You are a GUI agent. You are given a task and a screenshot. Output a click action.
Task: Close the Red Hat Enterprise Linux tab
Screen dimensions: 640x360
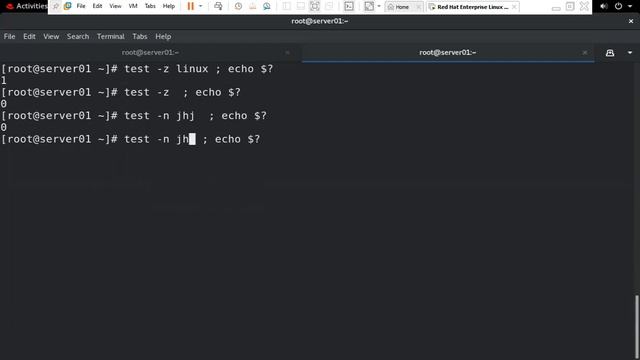coord(514,7)
